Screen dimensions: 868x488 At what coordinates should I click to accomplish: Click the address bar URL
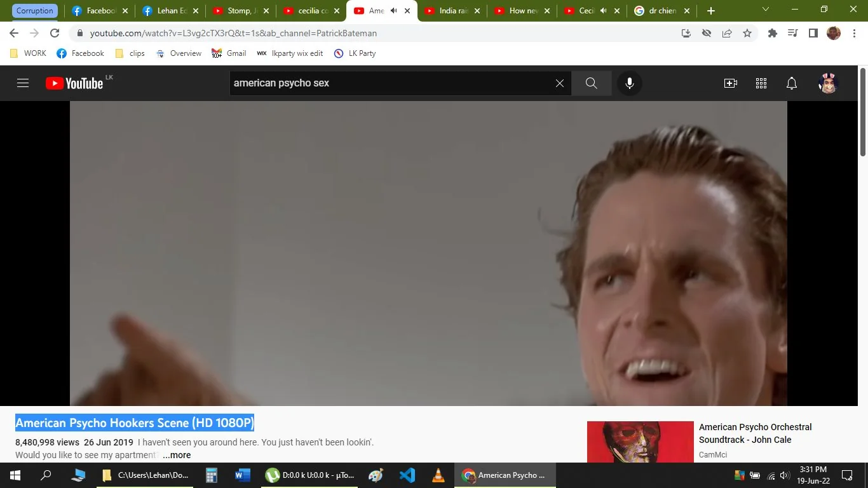tap(233, 33)
